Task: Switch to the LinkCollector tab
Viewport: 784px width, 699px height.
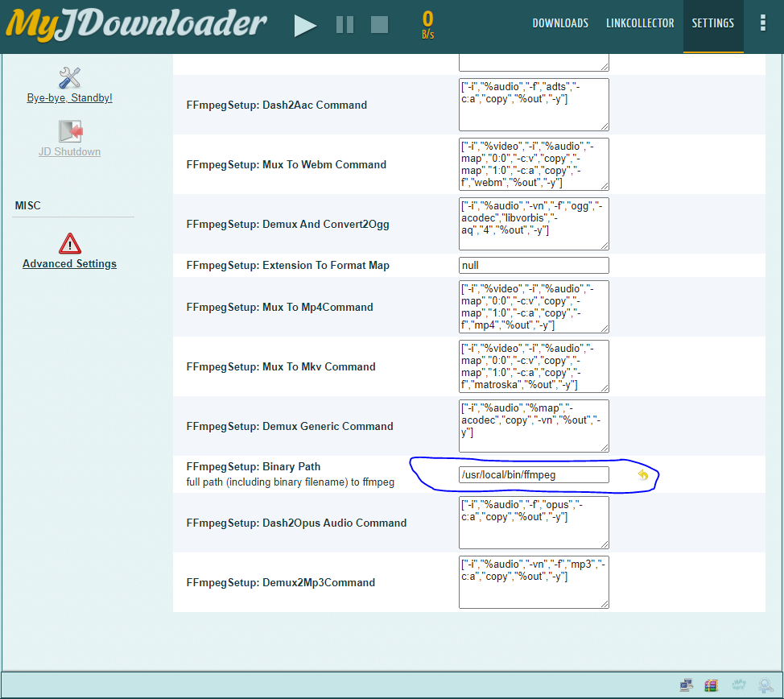Action: [640, 23]
